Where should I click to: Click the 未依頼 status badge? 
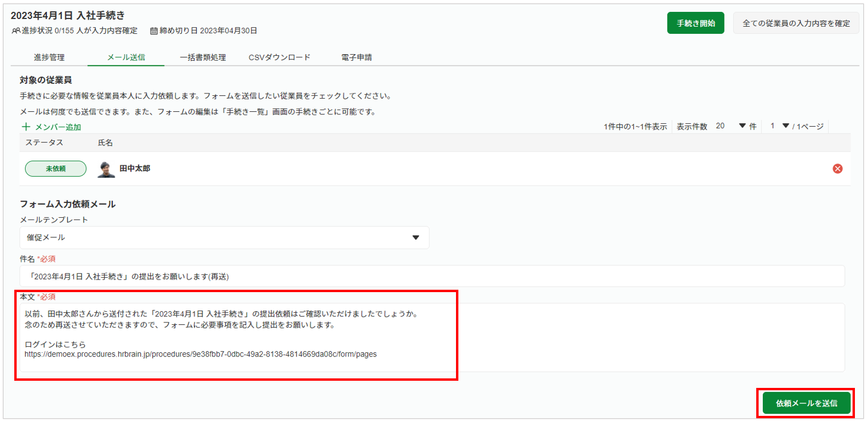tap(55, 169)
